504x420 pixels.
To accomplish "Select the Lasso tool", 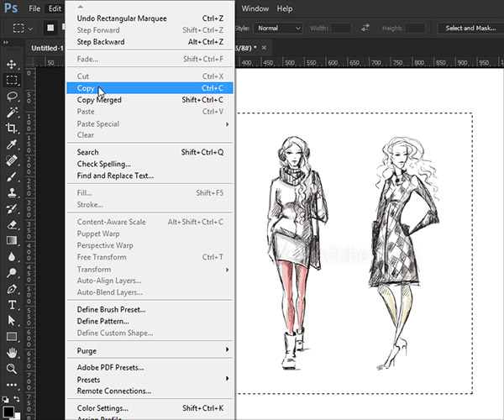I will click(x=12, y=97).
